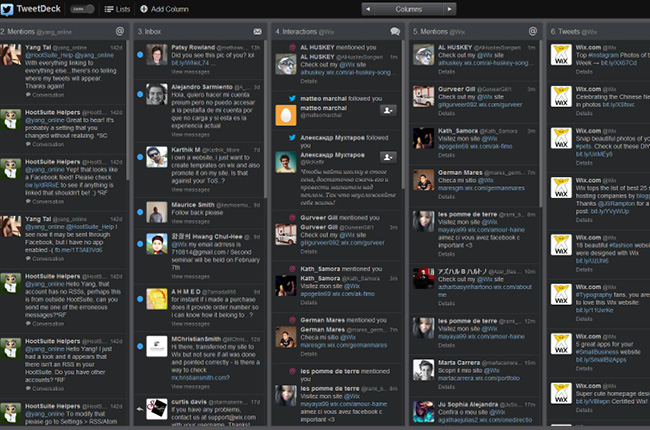This screenshot has height=430, width=650.
Task: View messages from Patsy Rowland
Action: click(189, 73)
